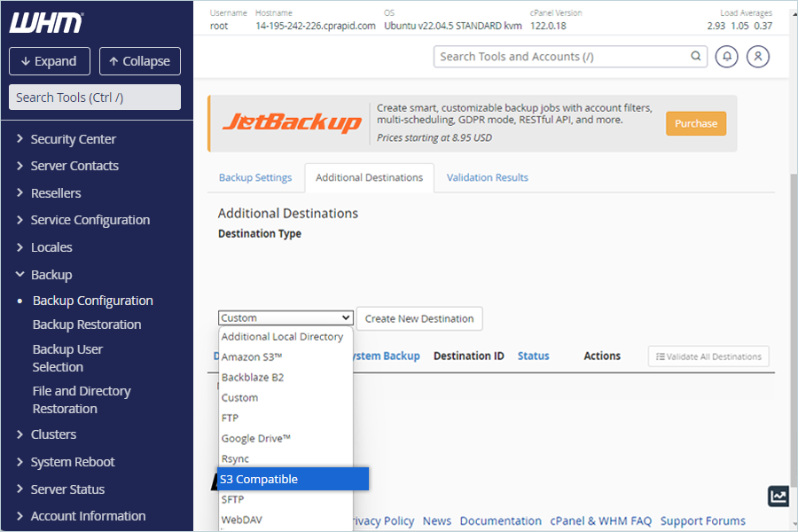Open File and Directory Restoration

82,400
